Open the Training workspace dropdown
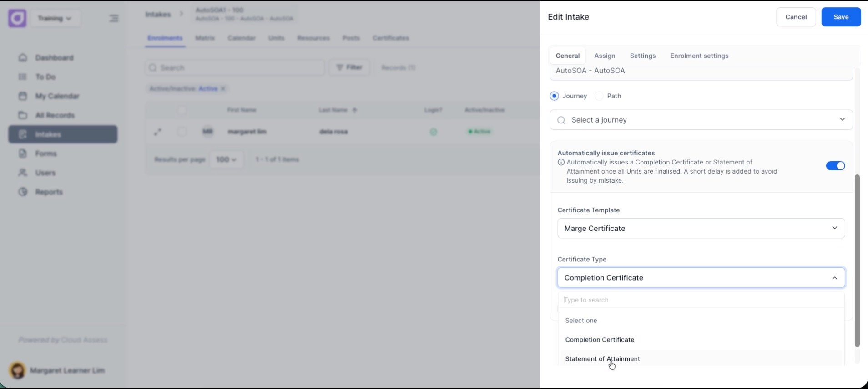 (x=56, y=18)
